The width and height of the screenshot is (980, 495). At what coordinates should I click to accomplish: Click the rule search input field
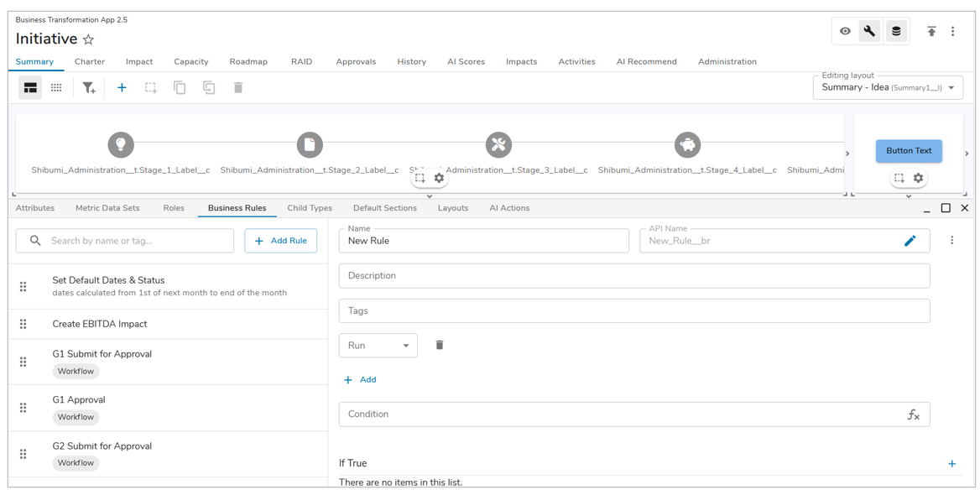[x=134, y=241]
